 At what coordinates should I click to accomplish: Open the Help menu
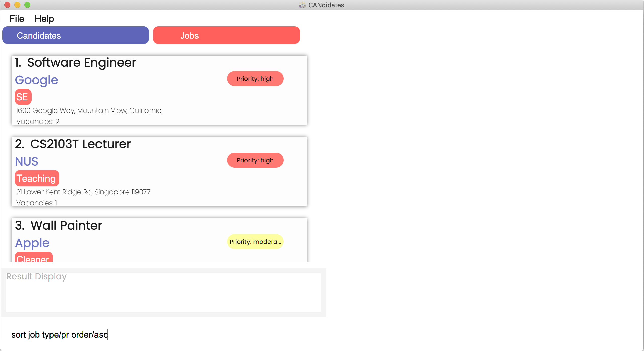click(x=44, y=19)
